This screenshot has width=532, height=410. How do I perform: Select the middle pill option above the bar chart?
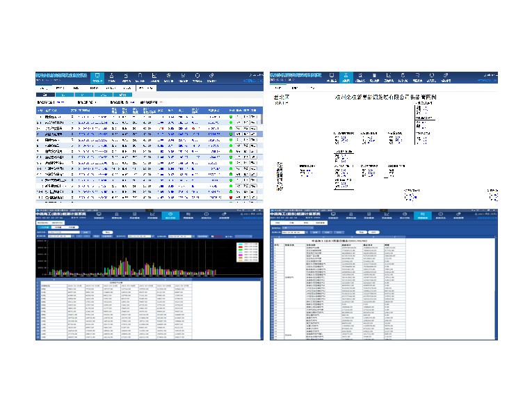coord(58,227)
